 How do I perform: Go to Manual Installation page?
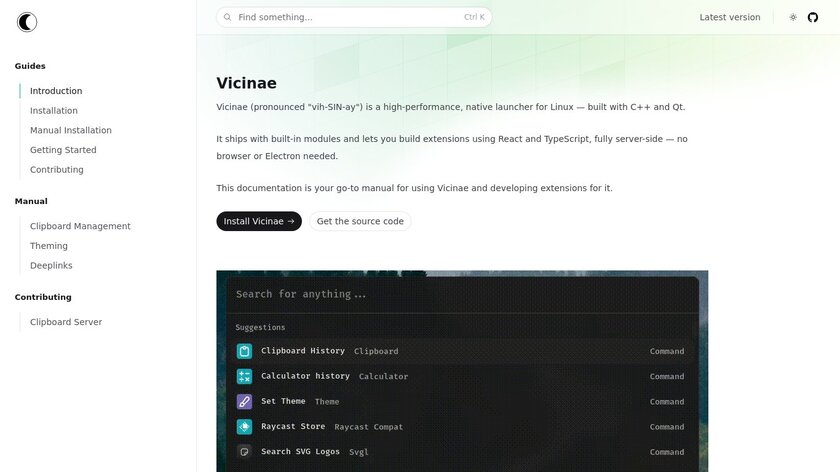pos(71,130)
